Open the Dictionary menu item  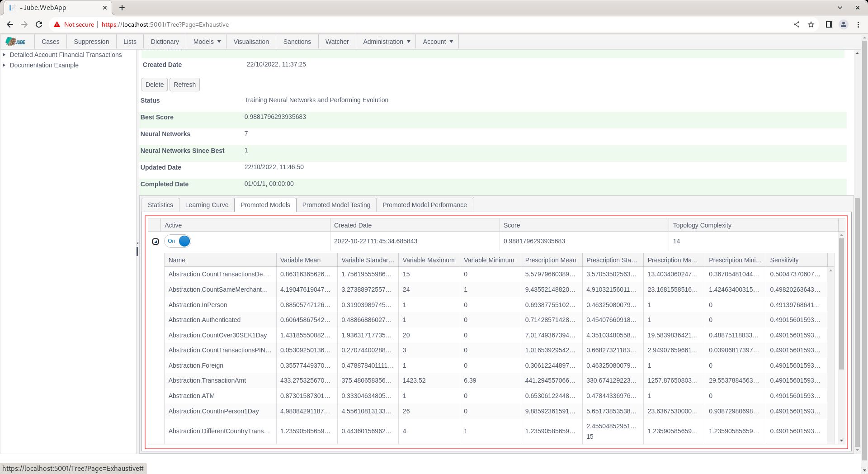(x=165, y=42)
